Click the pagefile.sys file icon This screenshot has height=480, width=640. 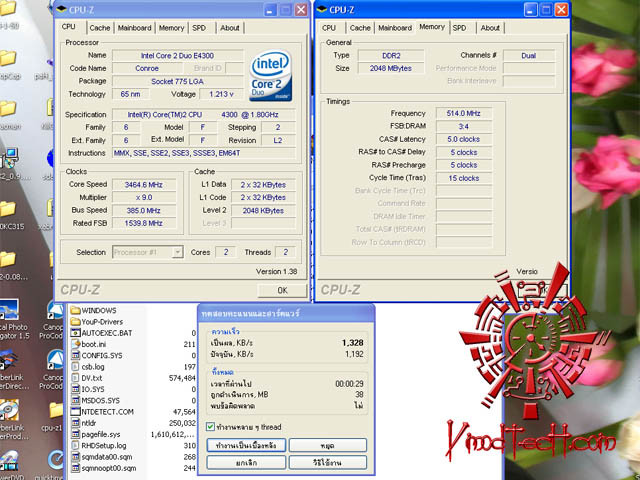tap(75, 434)
